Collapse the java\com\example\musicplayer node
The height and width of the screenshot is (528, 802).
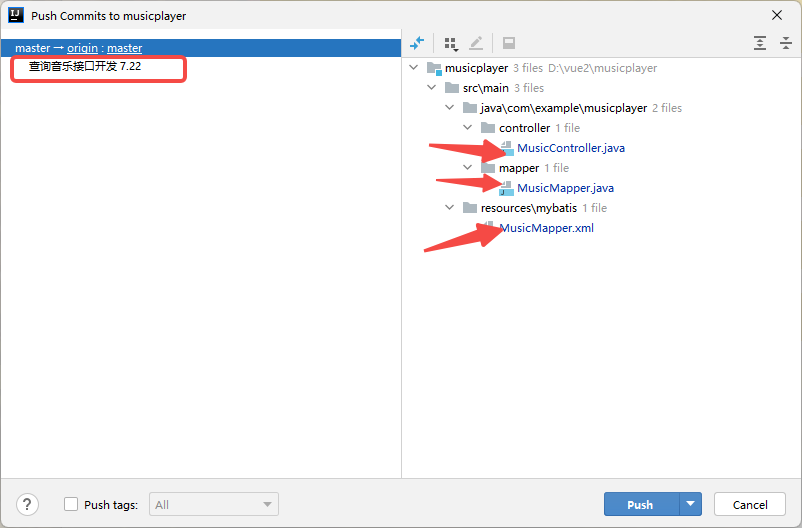click(450, 107)
